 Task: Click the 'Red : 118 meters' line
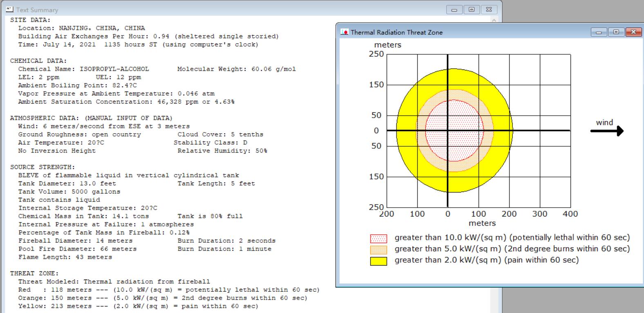pyautogui.click(x=169, y=290)
